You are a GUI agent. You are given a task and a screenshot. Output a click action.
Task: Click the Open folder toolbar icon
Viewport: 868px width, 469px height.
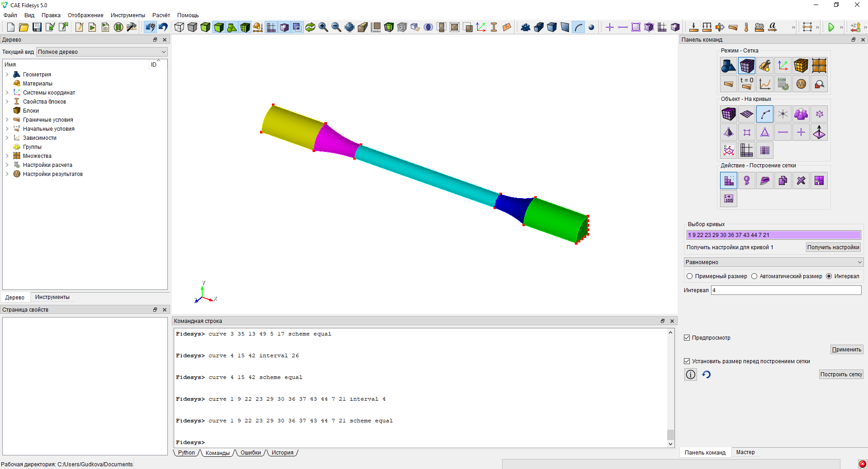point(24,27)
